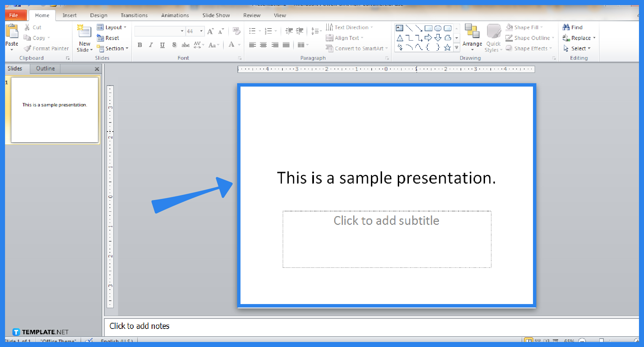Screen dimensions: 644x347
Task: Click the Arrange tool in Drawing group
Action: point(472,38)
